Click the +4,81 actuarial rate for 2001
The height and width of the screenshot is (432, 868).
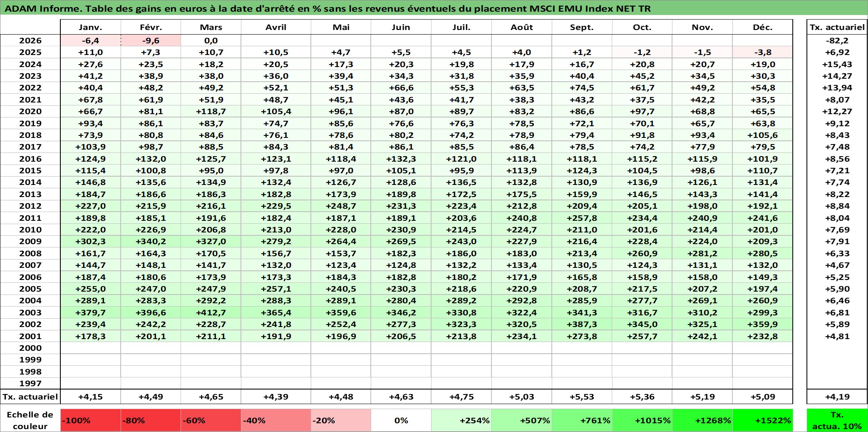tap(837, 336)
